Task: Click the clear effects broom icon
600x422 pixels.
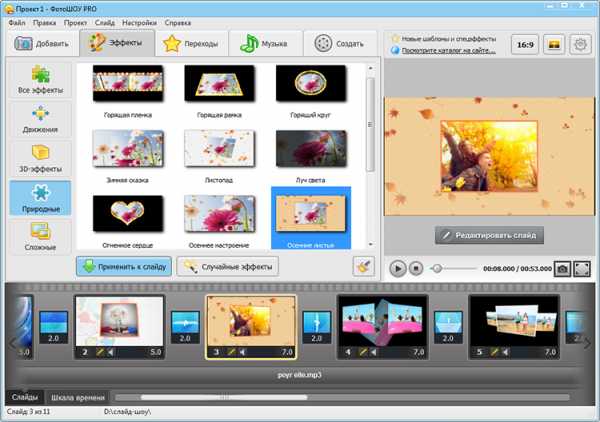Action: (363, 266)
